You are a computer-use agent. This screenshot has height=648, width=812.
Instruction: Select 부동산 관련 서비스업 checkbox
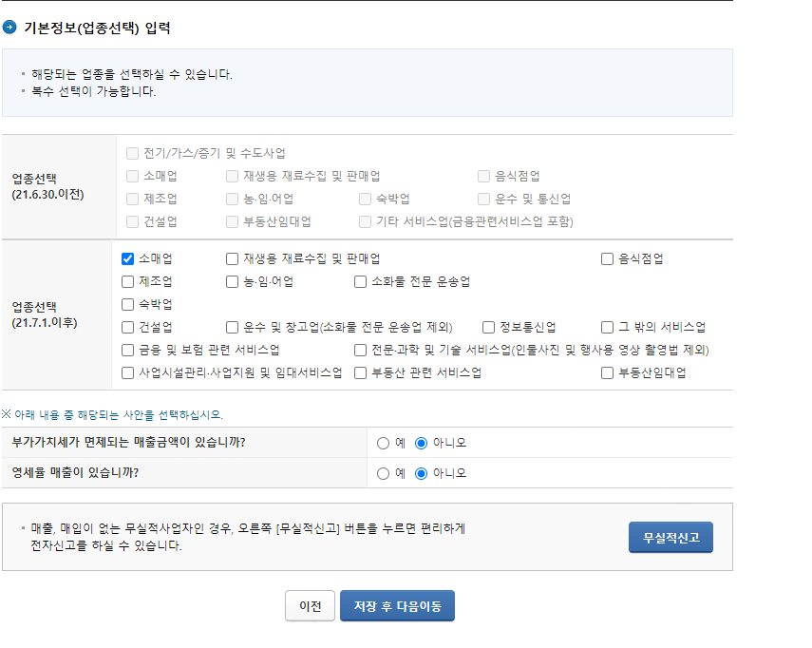pyautogui.click(x=360, y=372)
